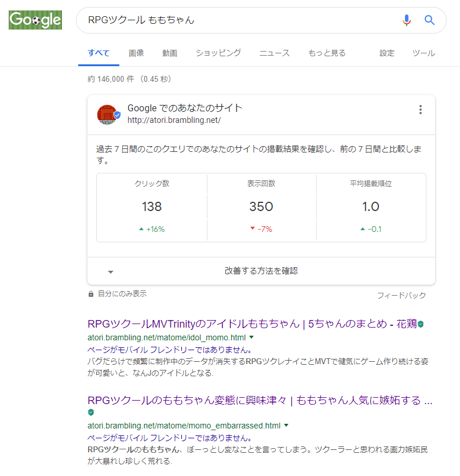Expand the もっと見る menu
The height and width of the screenshot is (476, 460).
(327, 53)
